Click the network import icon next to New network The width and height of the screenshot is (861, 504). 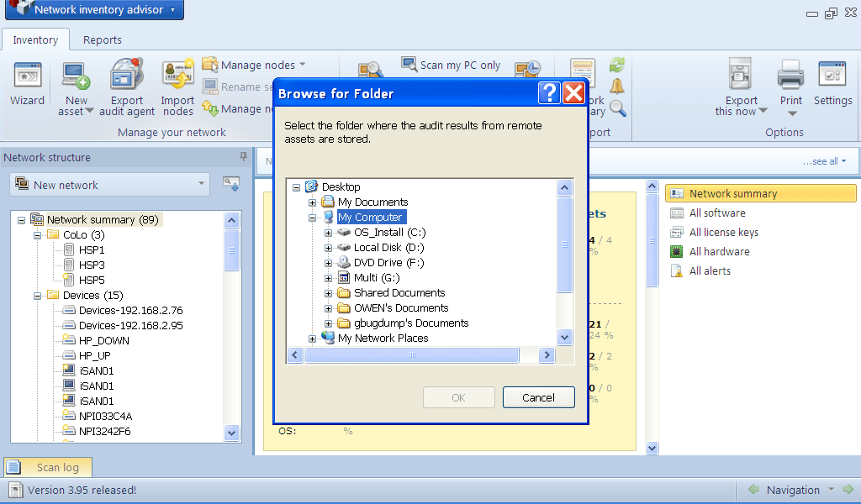tap(231, 184)
